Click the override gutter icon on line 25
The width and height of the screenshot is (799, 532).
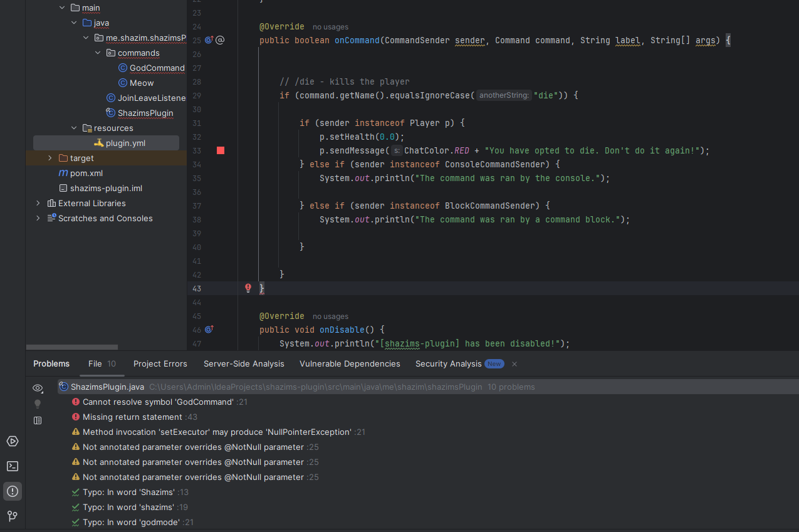[209, 41]
